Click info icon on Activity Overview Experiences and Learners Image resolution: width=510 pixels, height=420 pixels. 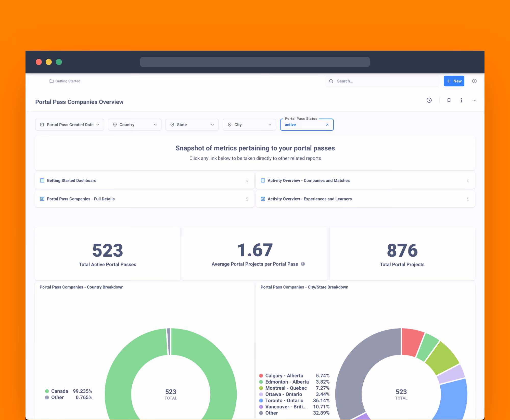click(x=468, y=199)
